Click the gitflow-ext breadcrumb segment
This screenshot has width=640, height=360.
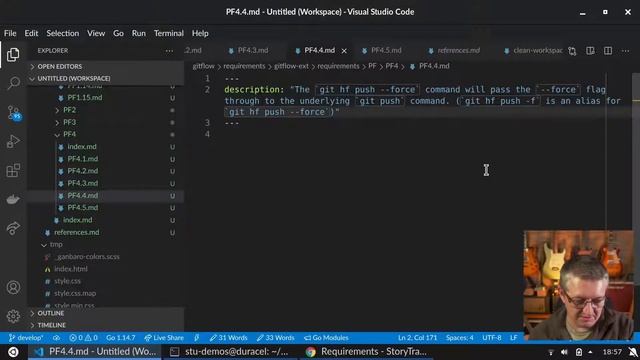(x=291, y=66)
